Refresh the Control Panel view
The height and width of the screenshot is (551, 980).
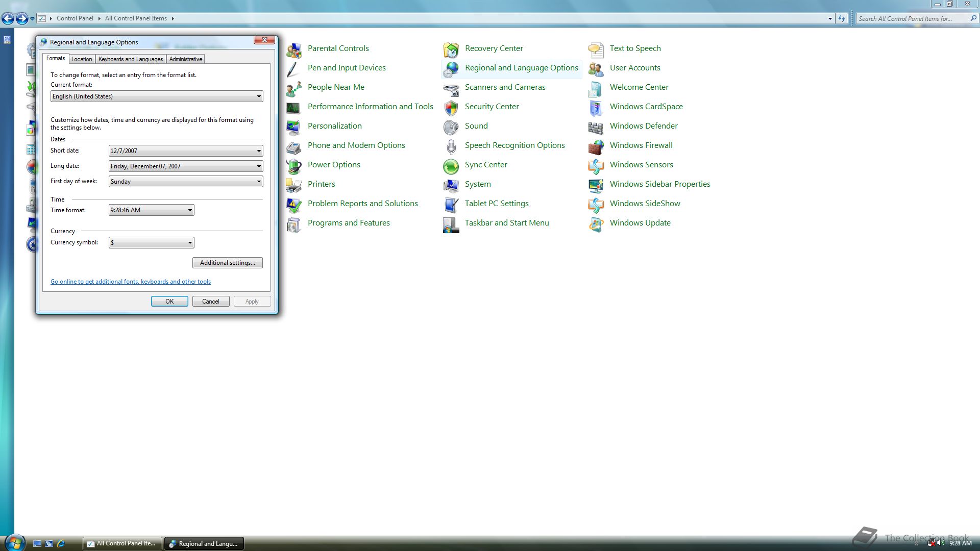point(842,19)
